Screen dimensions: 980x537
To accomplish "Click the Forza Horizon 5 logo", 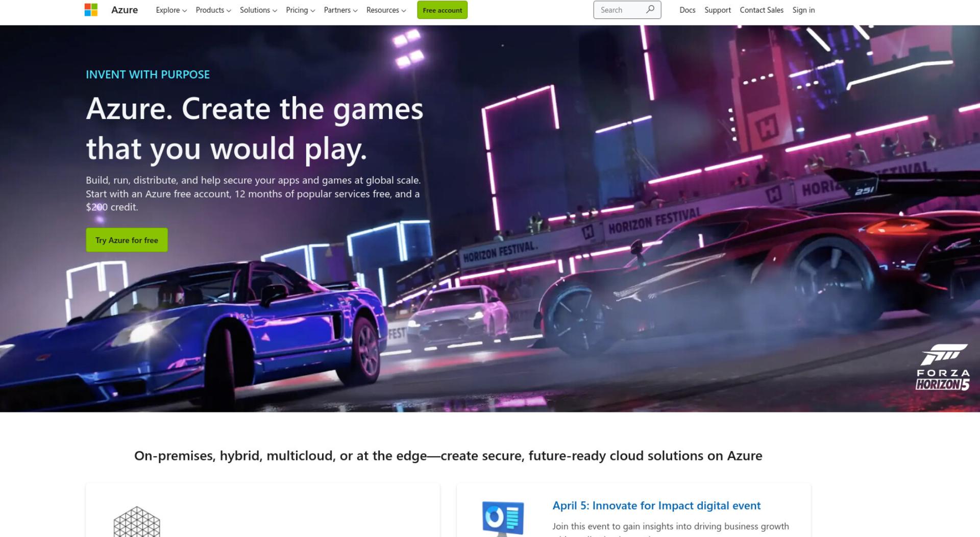I will point(943,368).
